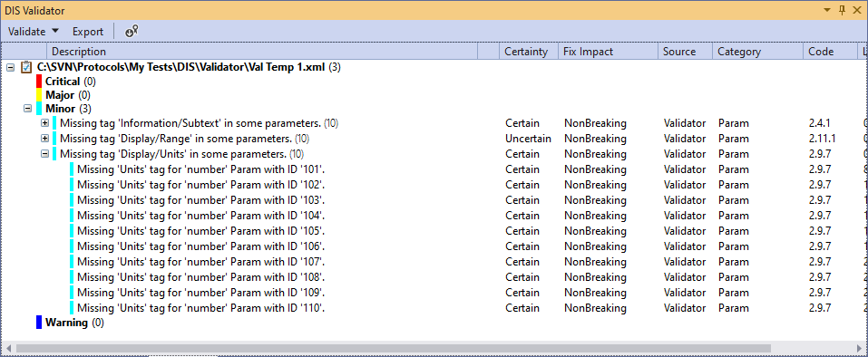Collapse the Minor severity group
This screenshot has height=357, width=868.
(x=27, y=109)
